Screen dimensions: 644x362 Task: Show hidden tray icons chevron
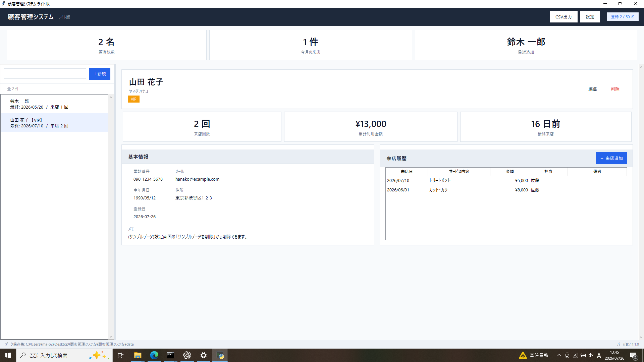559,355
